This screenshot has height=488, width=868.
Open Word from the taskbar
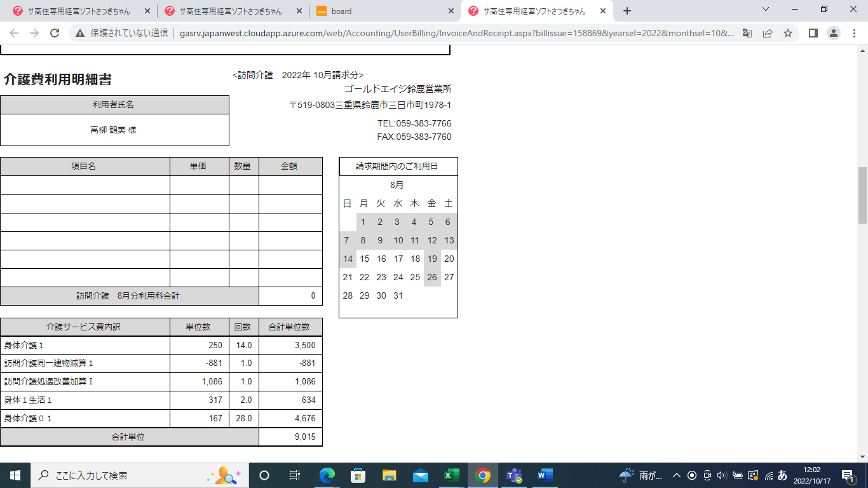[545, 475]
